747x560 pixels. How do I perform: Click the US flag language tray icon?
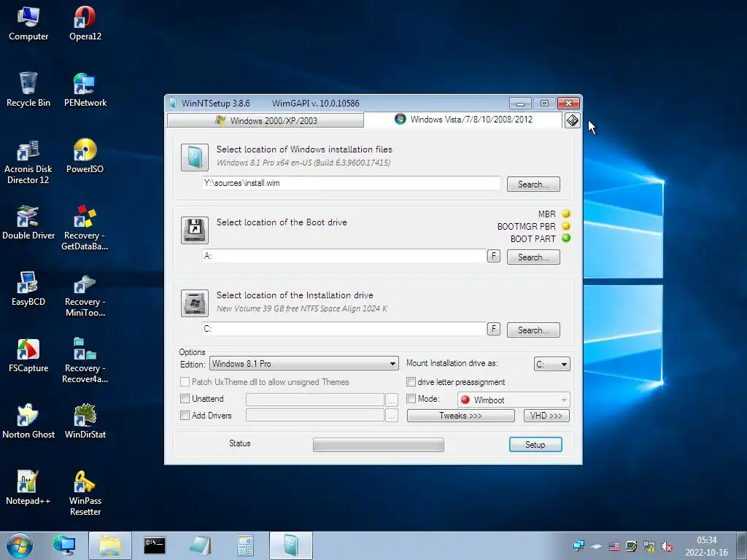tap(614, 546)
